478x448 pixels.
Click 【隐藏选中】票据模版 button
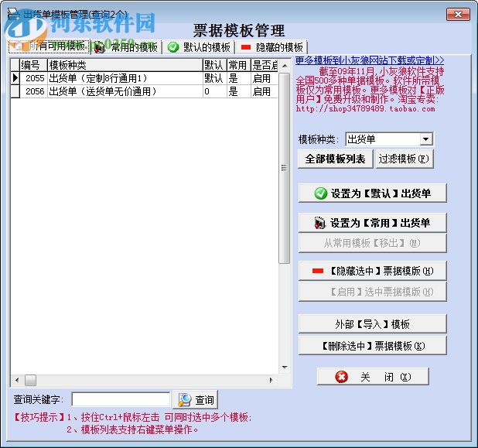pyautogui.click(x=373, y=271)
